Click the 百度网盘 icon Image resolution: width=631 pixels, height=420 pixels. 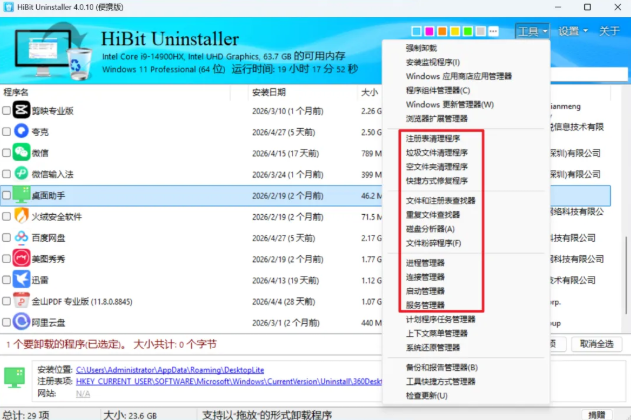(21, 237)
